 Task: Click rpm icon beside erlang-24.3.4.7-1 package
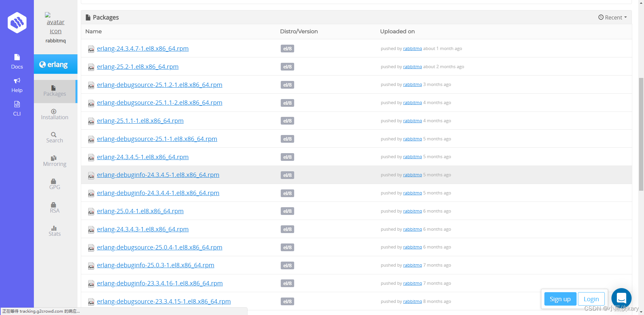91,49
